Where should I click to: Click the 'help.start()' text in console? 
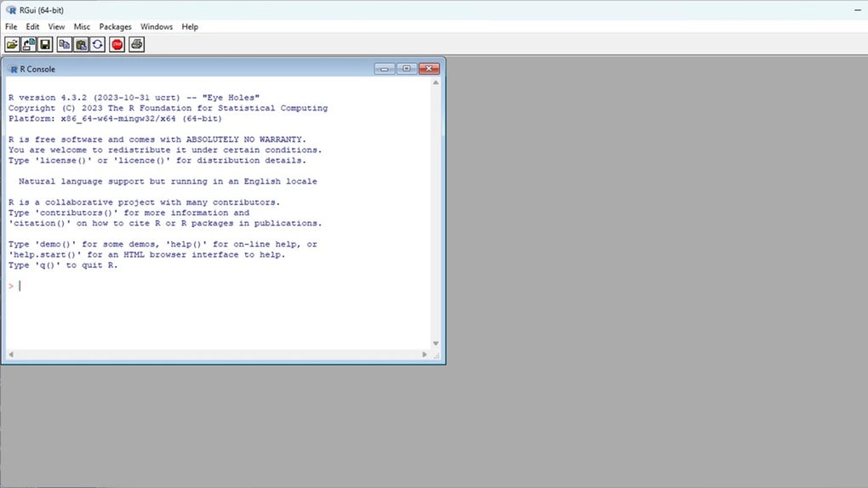pos(47,255)
